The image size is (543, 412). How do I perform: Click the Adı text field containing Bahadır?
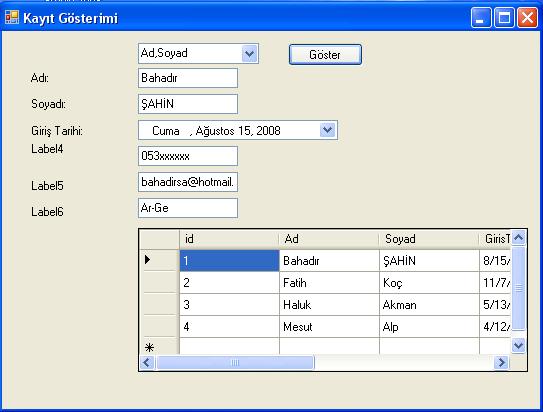tap(188, 78)
